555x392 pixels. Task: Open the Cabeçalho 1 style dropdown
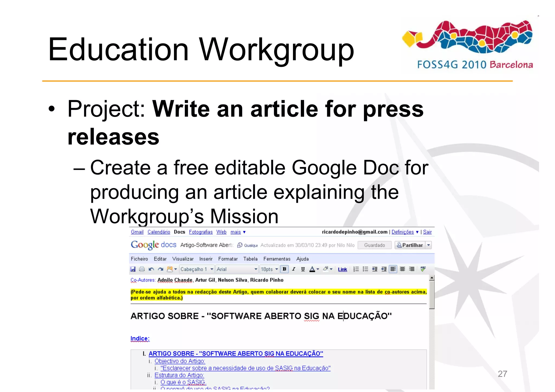(x=197, y=269)
